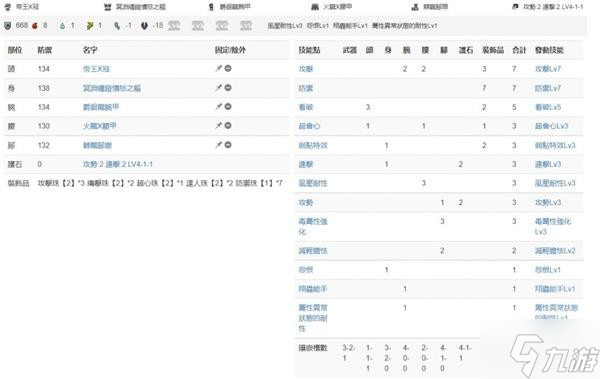This screenshot has height=379, width=600.
Task: Open the 防禦 skill link in the skill points column
Action: [306, 88]
